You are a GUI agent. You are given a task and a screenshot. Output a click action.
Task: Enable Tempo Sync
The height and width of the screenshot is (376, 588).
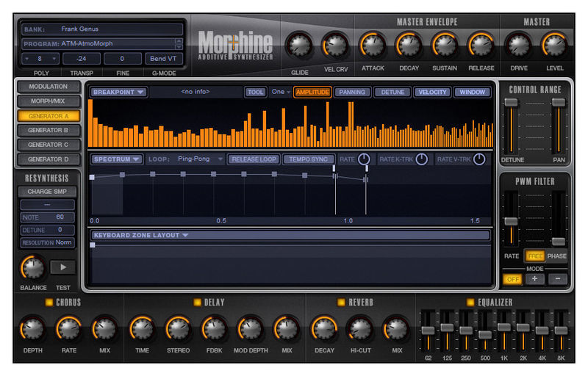(308, 159)
